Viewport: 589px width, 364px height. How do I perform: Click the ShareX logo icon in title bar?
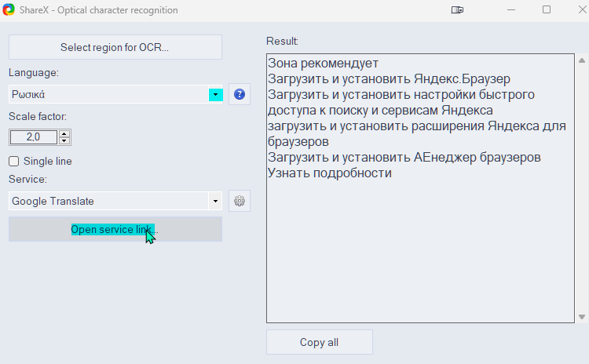click(x=9, y=9)
